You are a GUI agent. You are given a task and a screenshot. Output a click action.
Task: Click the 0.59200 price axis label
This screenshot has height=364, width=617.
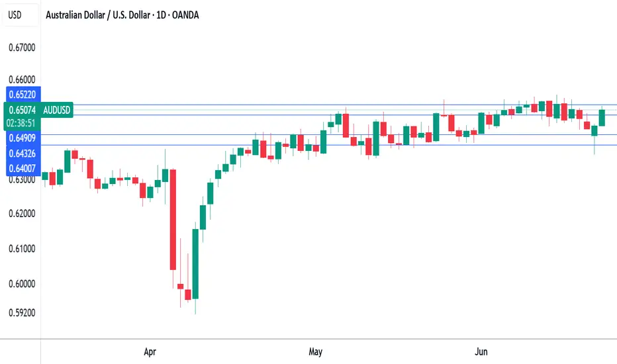[22, 313]
